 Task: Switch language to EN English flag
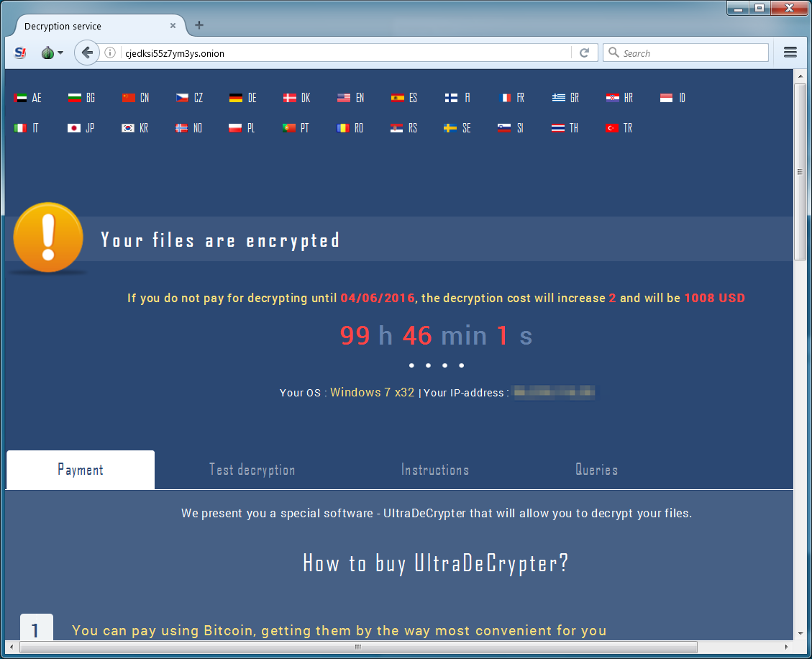350,98
